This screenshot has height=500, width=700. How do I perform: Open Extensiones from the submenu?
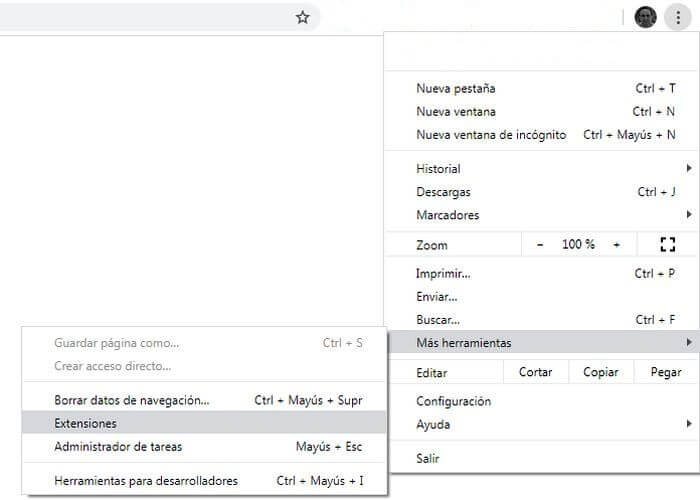click(x=204, y=423)
